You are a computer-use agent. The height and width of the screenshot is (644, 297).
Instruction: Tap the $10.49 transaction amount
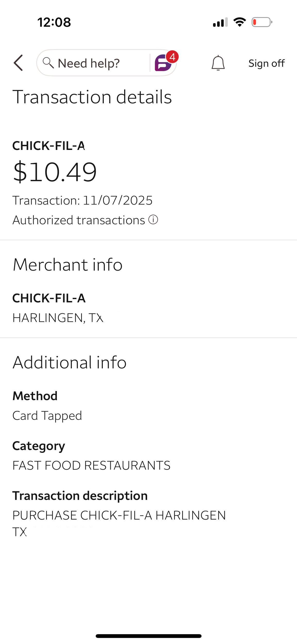point(55,172)
